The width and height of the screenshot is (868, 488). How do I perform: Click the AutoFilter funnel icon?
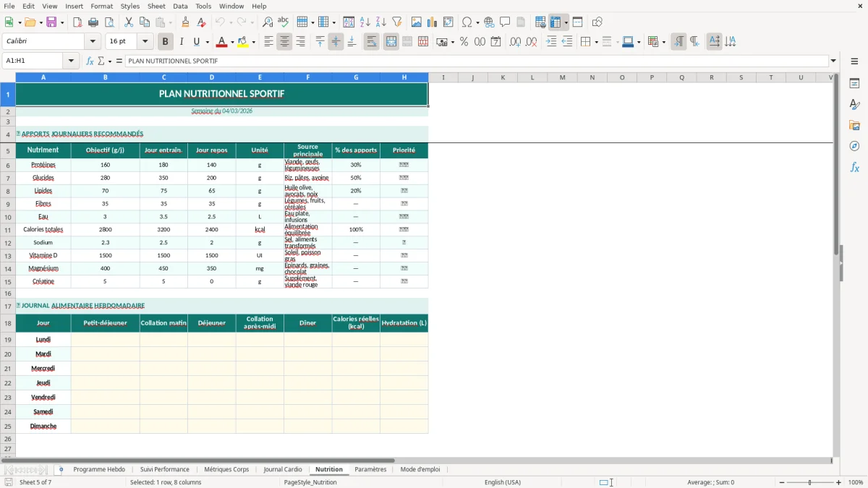point(397,22)
